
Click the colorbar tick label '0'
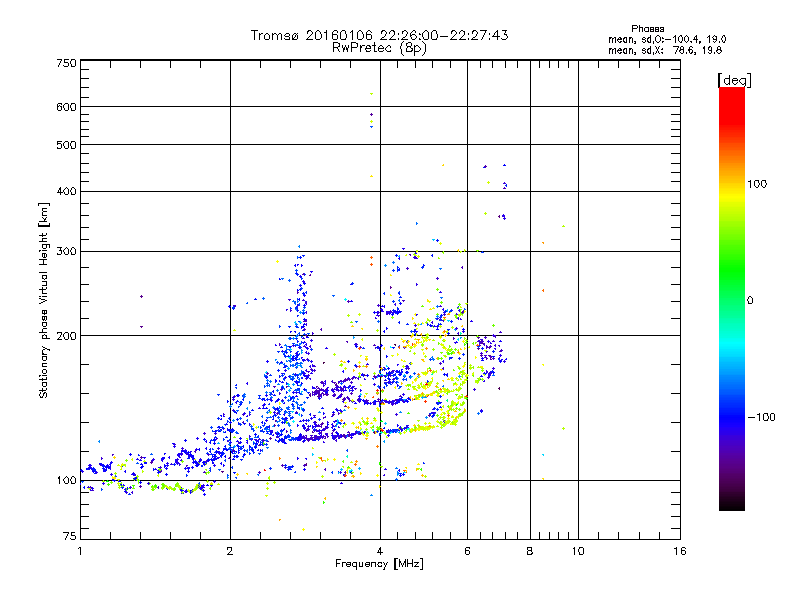pos(750,301)
